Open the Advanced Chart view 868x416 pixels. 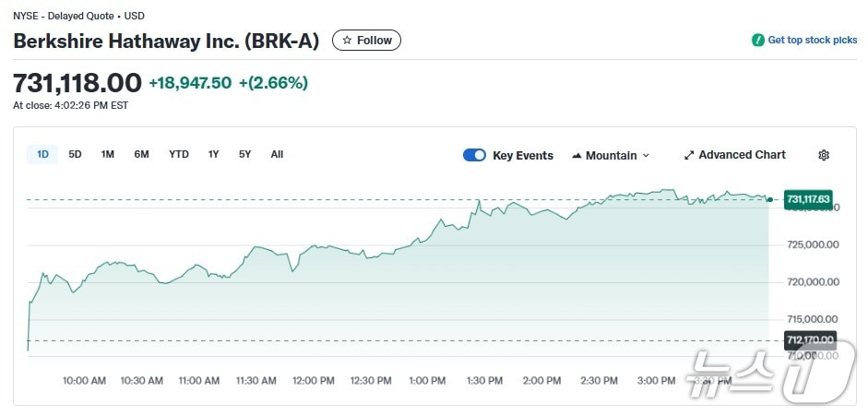point(742,155)
